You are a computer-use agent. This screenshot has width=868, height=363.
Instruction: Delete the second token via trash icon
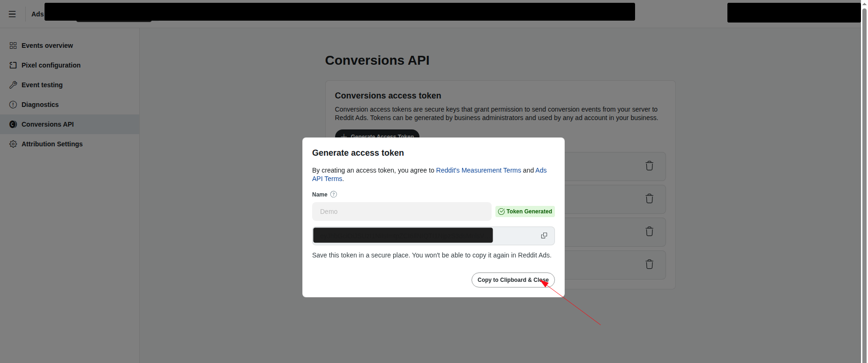coord(649,198)
